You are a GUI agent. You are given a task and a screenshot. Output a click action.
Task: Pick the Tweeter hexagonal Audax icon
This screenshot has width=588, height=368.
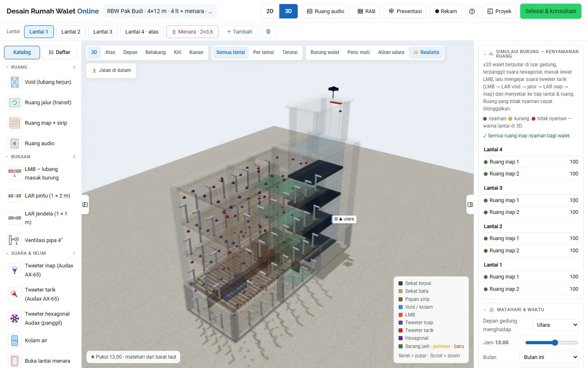(15, 318)
